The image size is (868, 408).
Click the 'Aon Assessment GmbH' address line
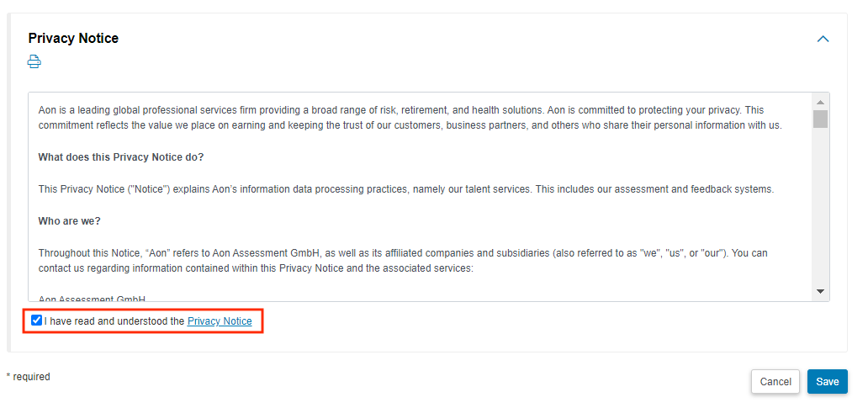pos(92,299)
